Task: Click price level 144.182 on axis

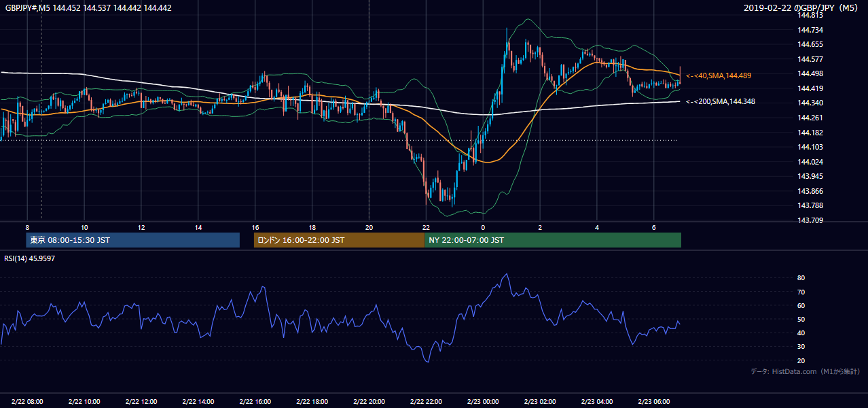Action: 810,133
